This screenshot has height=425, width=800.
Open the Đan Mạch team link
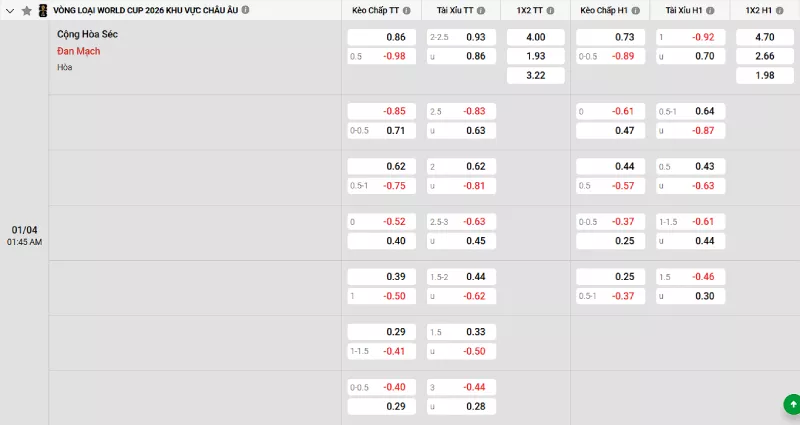(x=78, y=51)
